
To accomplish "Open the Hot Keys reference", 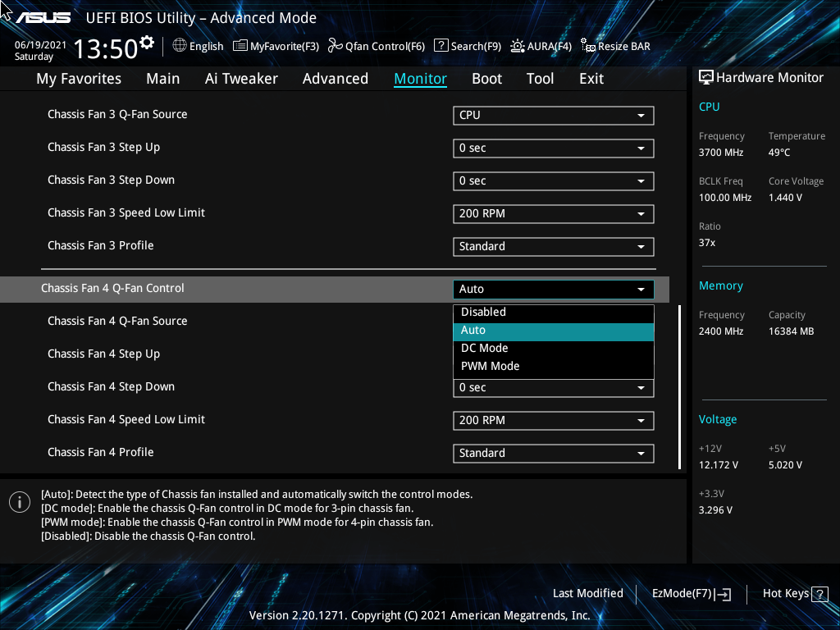I will (792, 593).
